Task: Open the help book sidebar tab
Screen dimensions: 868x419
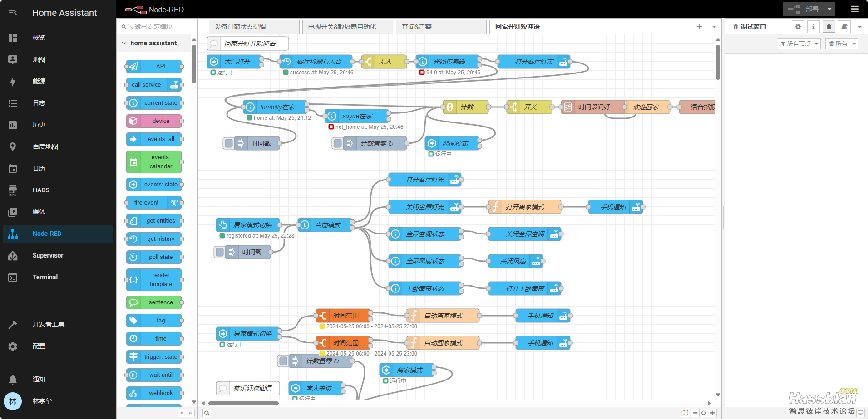Action: coord(844,27)
